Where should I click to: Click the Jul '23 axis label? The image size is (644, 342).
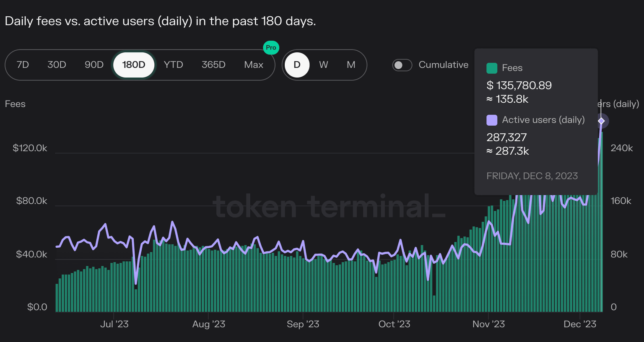114,324
